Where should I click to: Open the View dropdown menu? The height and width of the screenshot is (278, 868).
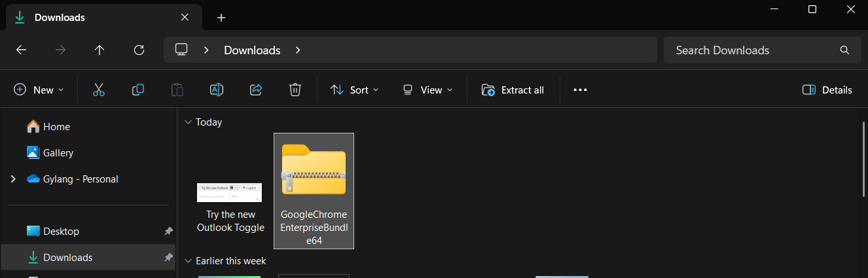pos(427,90)
